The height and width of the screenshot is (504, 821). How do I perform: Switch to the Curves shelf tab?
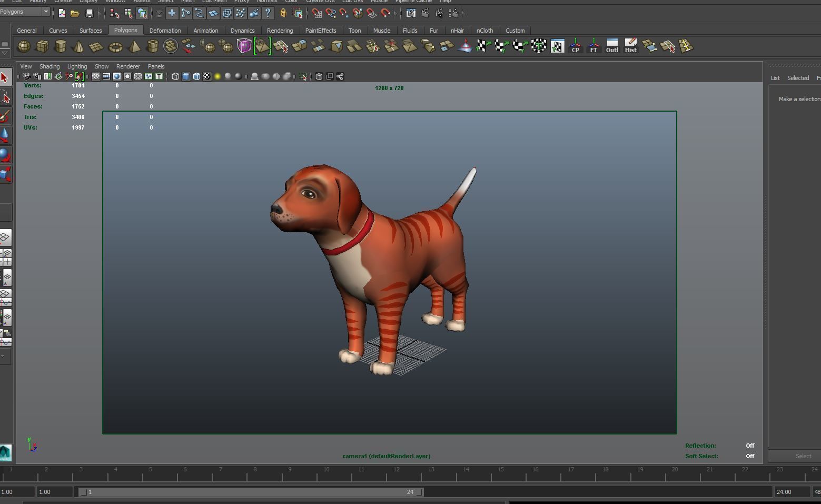(58, 31)
